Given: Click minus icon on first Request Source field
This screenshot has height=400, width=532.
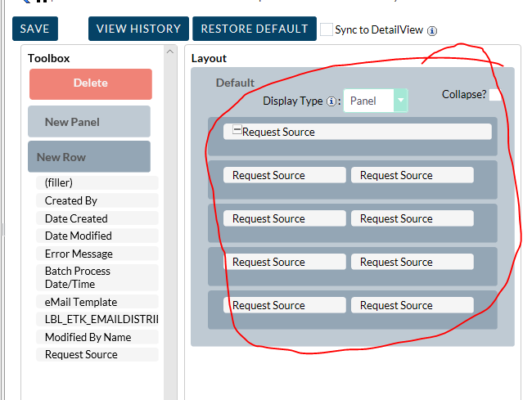Looking at the screenshot, I should [237, 129].
